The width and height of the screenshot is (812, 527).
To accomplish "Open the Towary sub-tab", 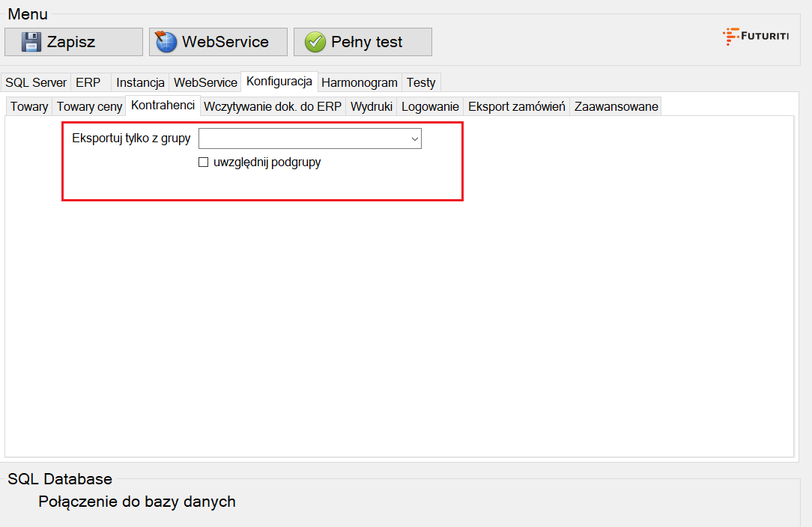I will (x=29, y=106).
